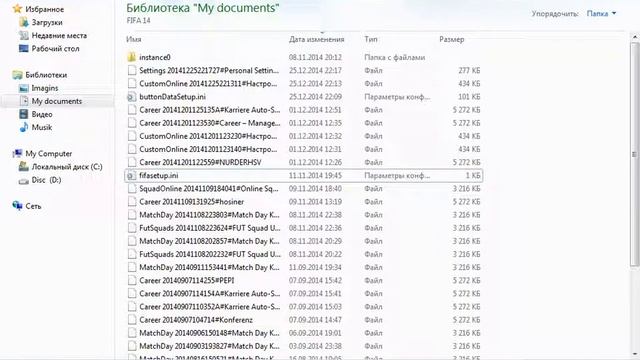
Task: Click the My Computer icon
Action: [17, 153]
